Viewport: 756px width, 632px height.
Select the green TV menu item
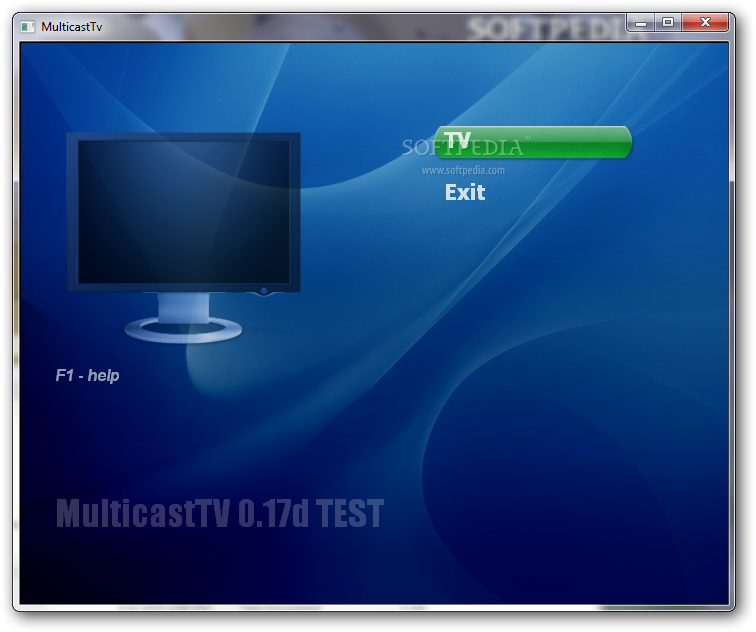click(533, 142)
